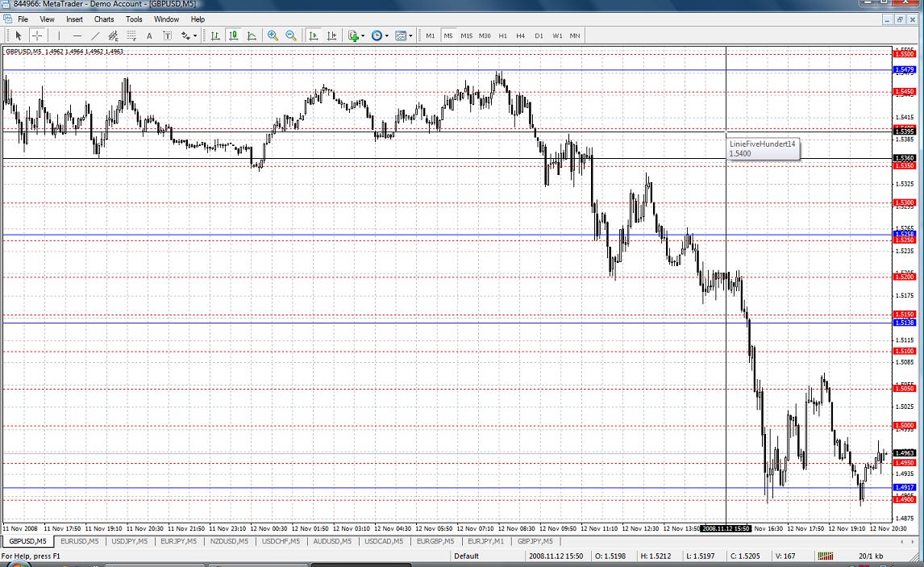924x567 pixels.
Task: Switch timeframe to M1
Action: [431, 36]
